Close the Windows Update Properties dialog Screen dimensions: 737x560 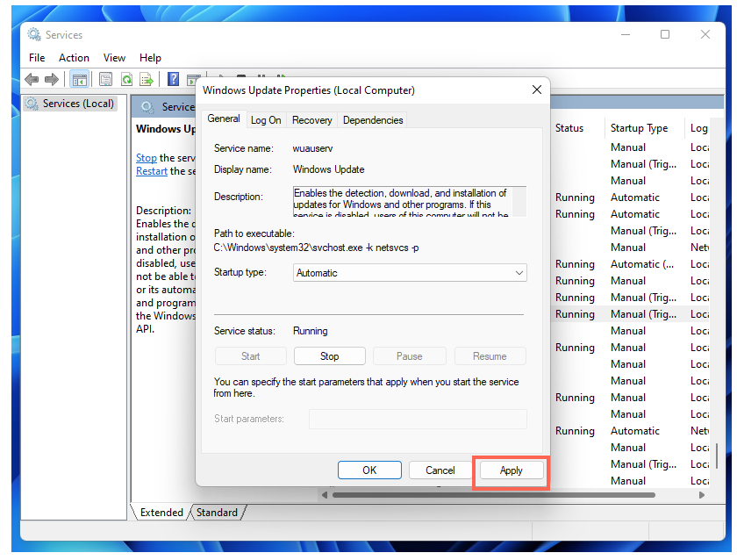pos(537,90)
